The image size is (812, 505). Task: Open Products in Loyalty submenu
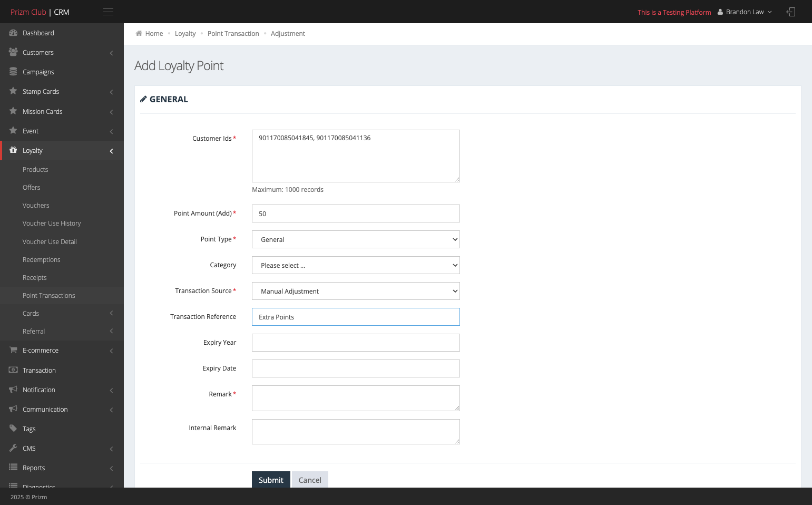[x=35, y=169]
